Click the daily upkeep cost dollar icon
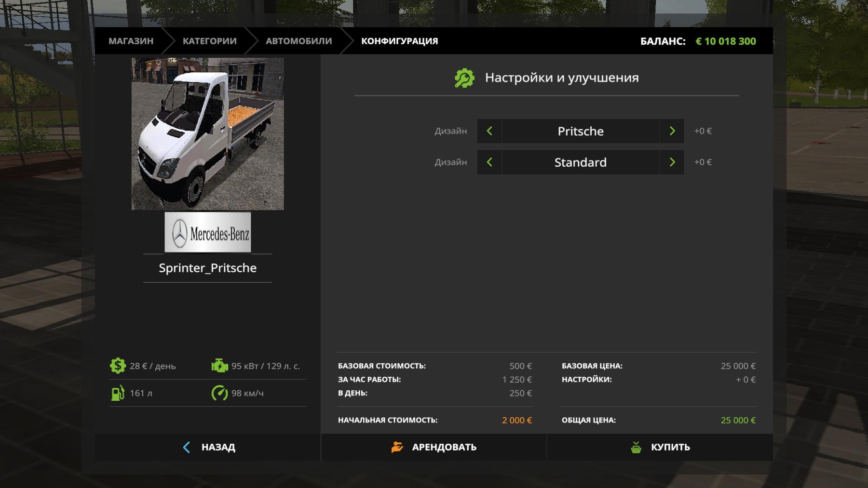Screen dimensions: 868x488 coord(118,366)
